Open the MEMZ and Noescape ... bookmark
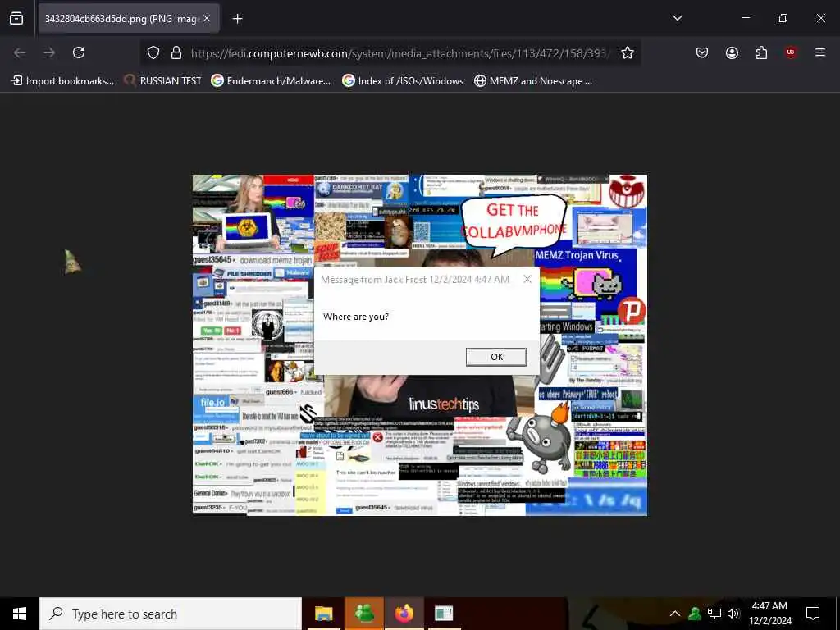 [533, 81]
